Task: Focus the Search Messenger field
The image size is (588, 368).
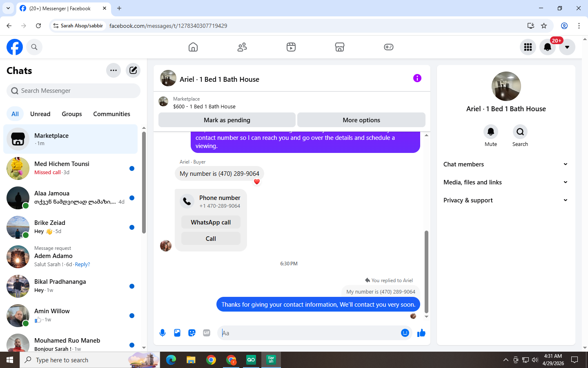Action: coord(73,91)
